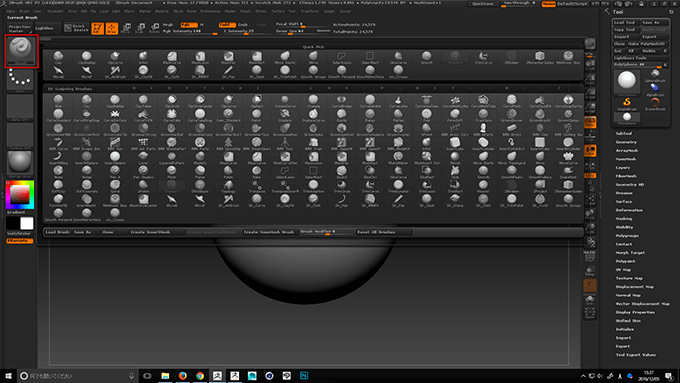Click the Load Brush button

pyautogui.click(x=58, y=232)
